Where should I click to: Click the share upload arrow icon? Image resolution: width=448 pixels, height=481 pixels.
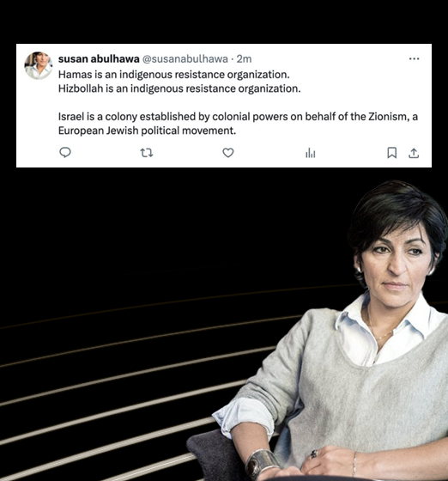pos(414,153)
